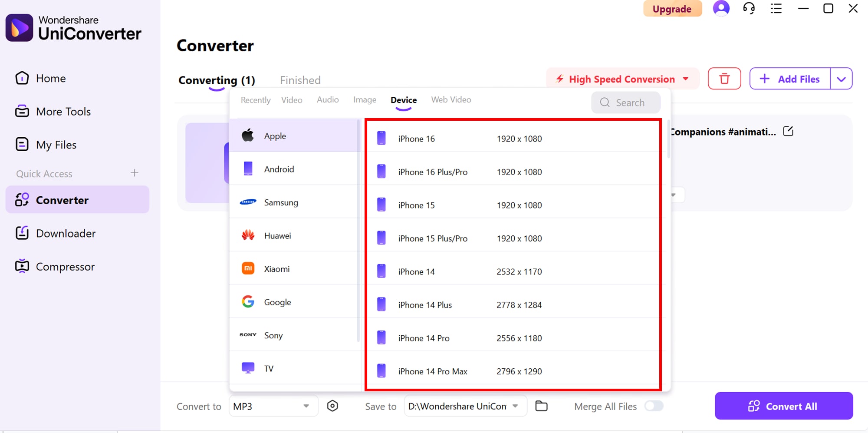
Task: Click Convert All button
Action: [784, 406]
